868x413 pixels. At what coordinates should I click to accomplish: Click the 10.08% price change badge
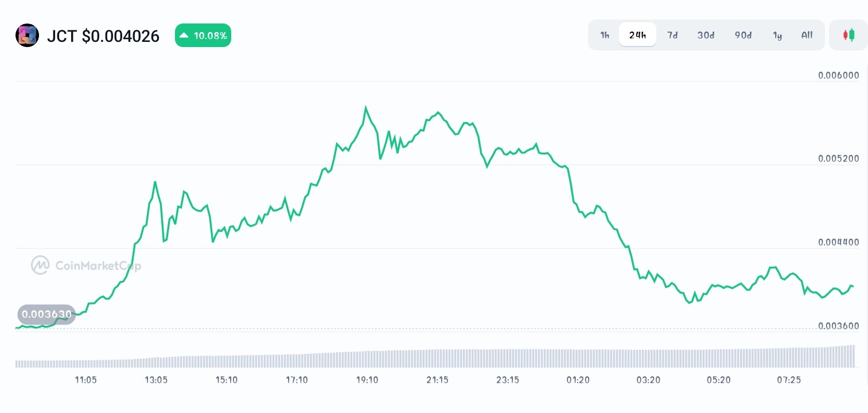click(x=203, y=36)
